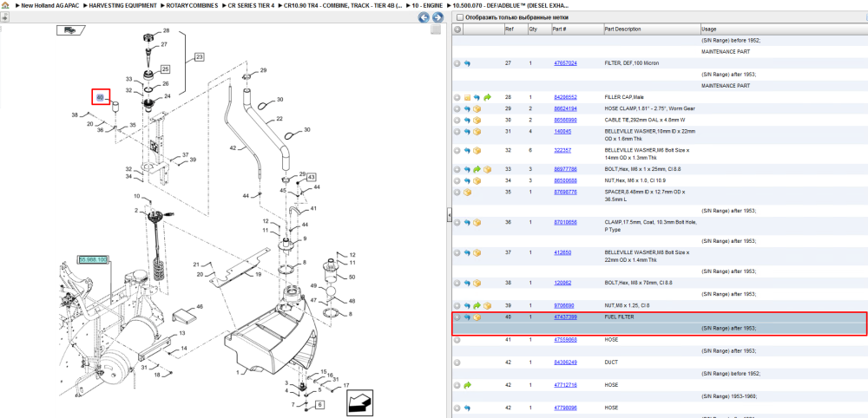The image size is (868, 418).
Task: Click '(S/N Range) 1953-1980;' usage text
Action: [728, 396]
